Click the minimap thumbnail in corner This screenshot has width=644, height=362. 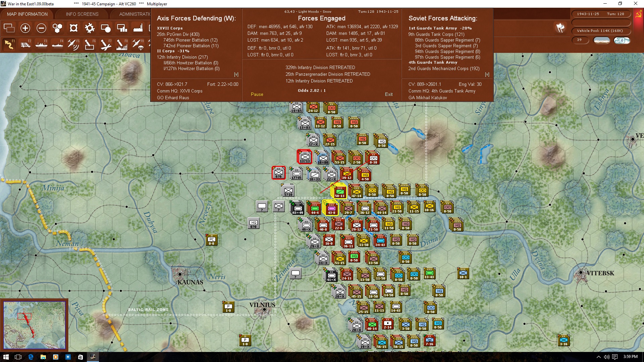coord(34,324)
